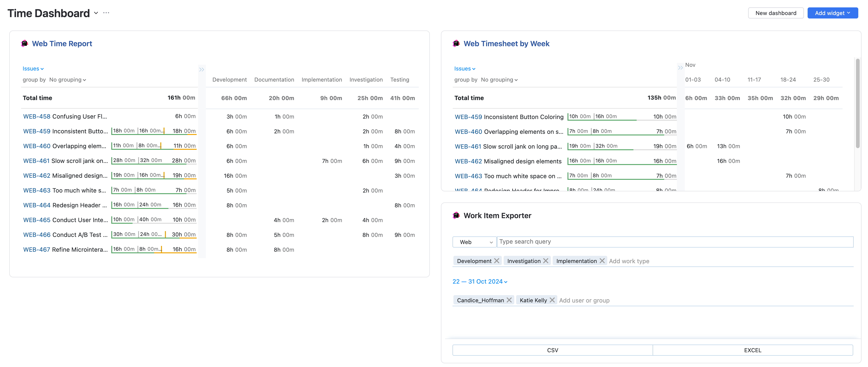Screen dimensions: 868x367
Task: Open Issues dropdown in Web Timesheet by Week
Action: point(465,69)
